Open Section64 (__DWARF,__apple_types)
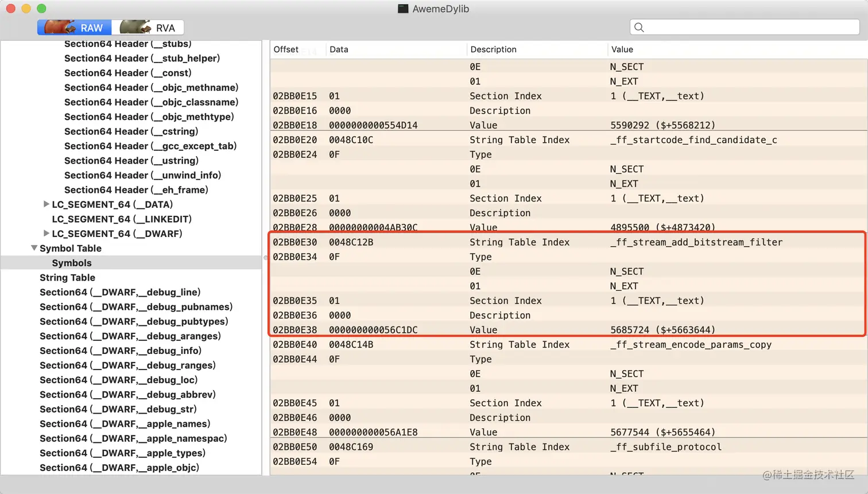The height and width of the screenshot is (494, 868). coord(123,453)
